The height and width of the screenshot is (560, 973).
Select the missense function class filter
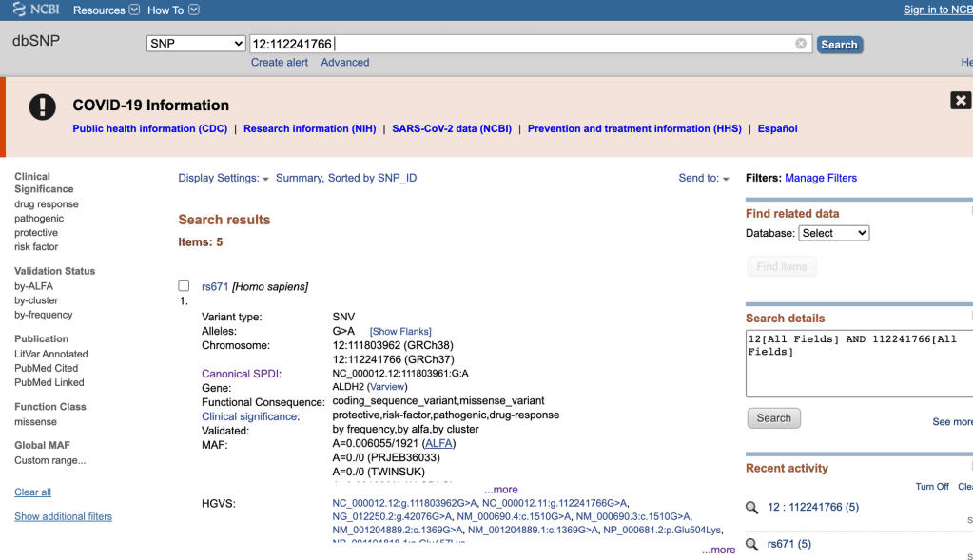[x=35, y=422]
